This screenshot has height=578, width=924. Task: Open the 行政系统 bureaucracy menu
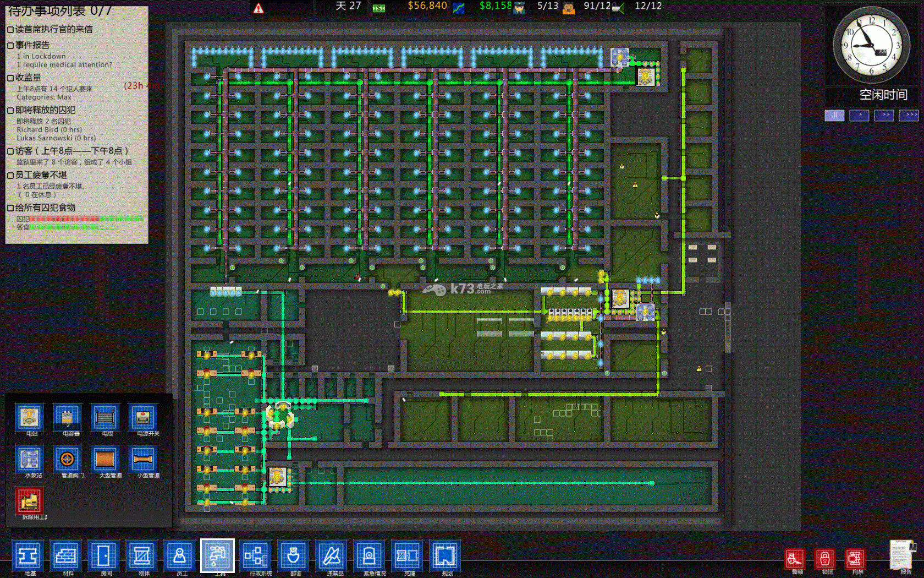click(x=256, y=556)
